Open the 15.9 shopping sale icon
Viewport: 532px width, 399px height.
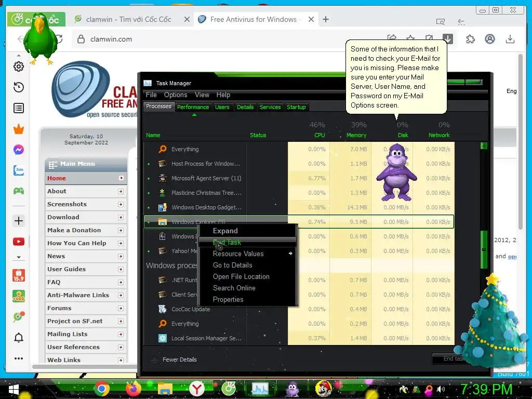19,275
